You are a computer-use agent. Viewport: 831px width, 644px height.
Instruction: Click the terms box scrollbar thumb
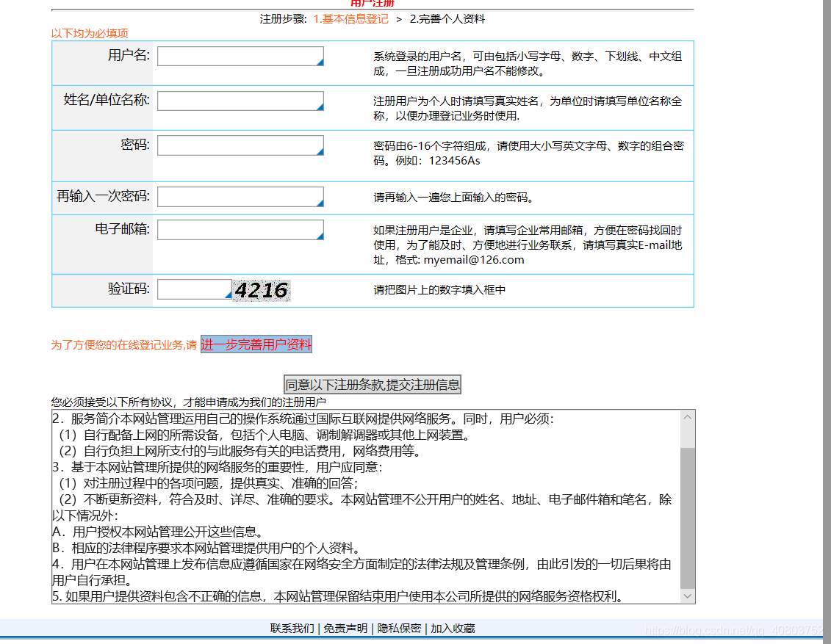tap(688, 518)
